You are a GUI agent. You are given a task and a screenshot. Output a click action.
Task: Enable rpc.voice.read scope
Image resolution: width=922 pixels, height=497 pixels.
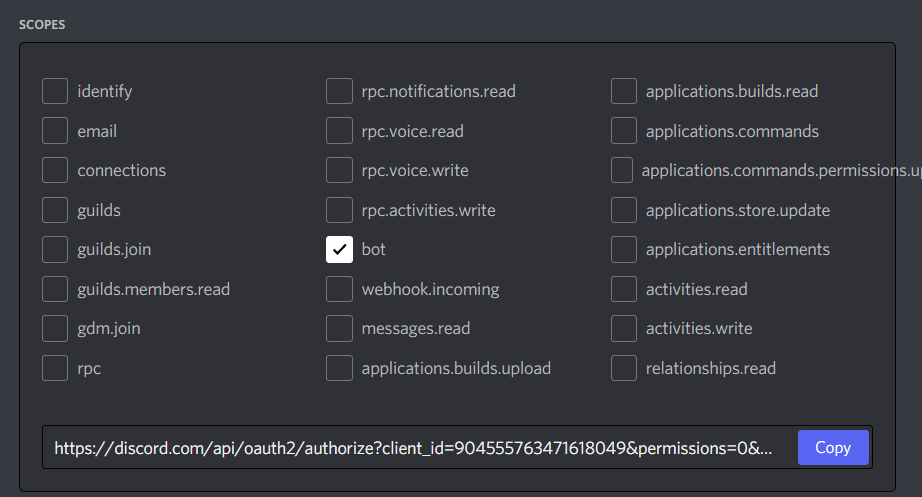pos(339,131)
